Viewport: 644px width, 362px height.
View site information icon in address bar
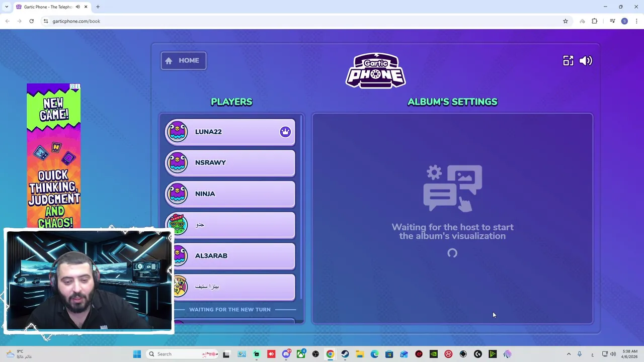click(46, 21)
